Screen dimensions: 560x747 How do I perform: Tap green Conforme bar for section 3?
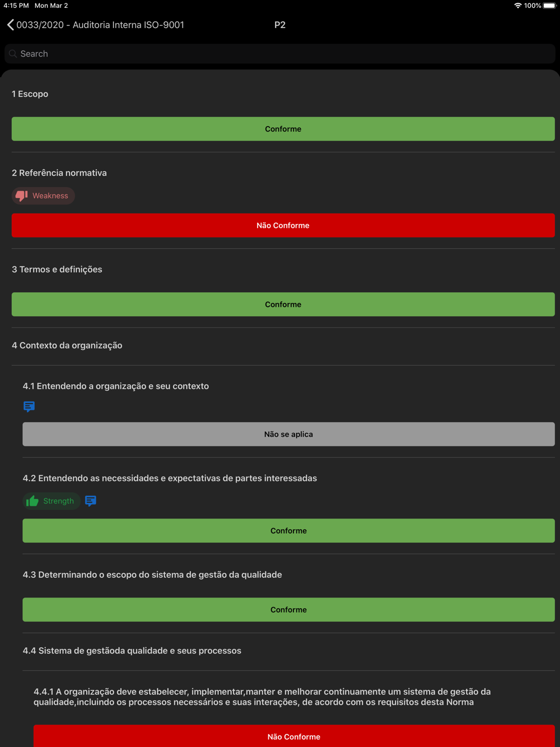[283, 304]
